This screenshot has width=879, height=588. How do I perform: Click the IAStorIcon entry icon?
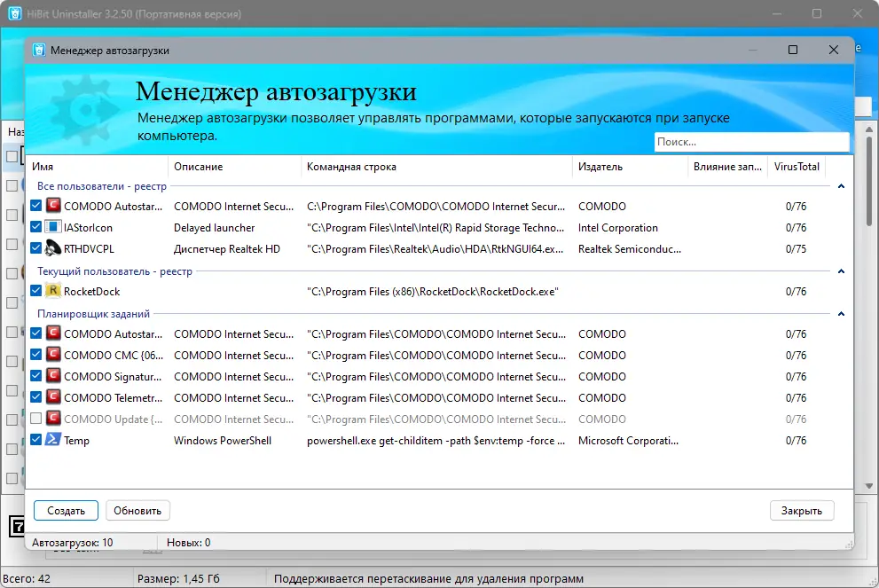[52, 227]
